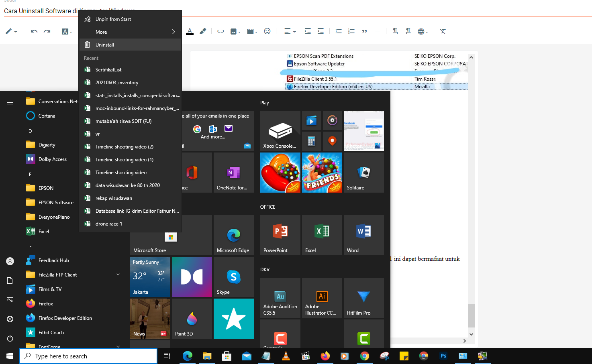Launch the Solitaire tile
592x364 pixels.
364,173
